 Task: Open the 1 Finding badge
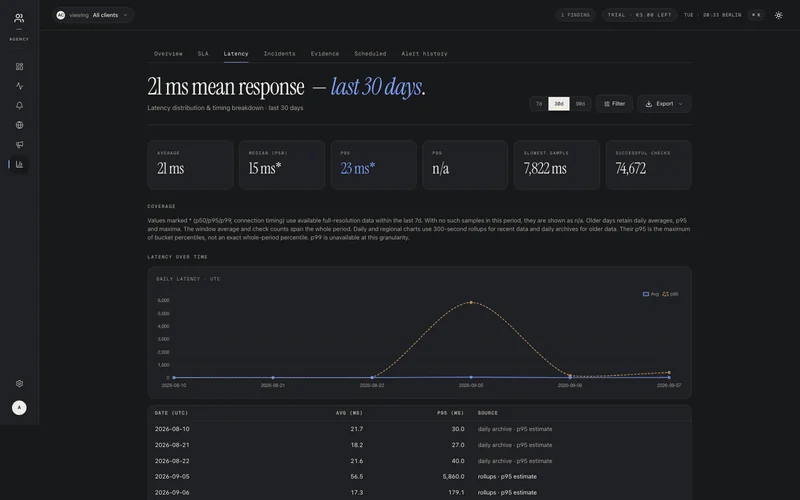pos(575,15)
